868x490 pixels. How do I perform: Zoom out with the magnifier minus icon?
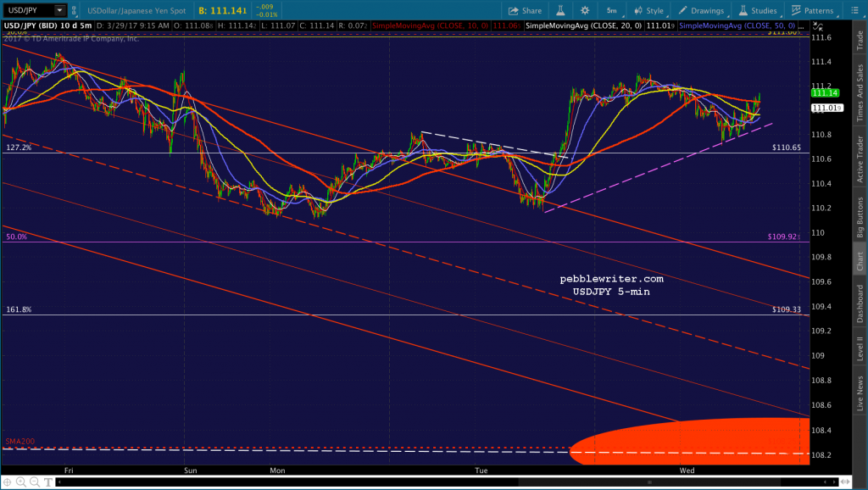pyautogui.click(x=34, y=482)
